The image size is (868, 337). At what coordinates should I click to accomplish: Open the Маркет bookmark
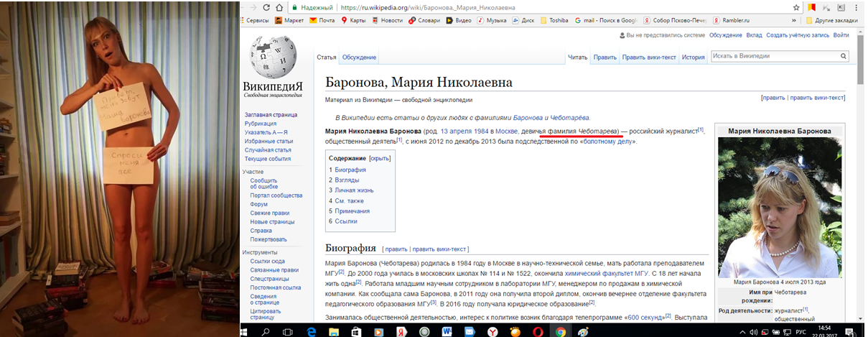(x=289, y=20)
